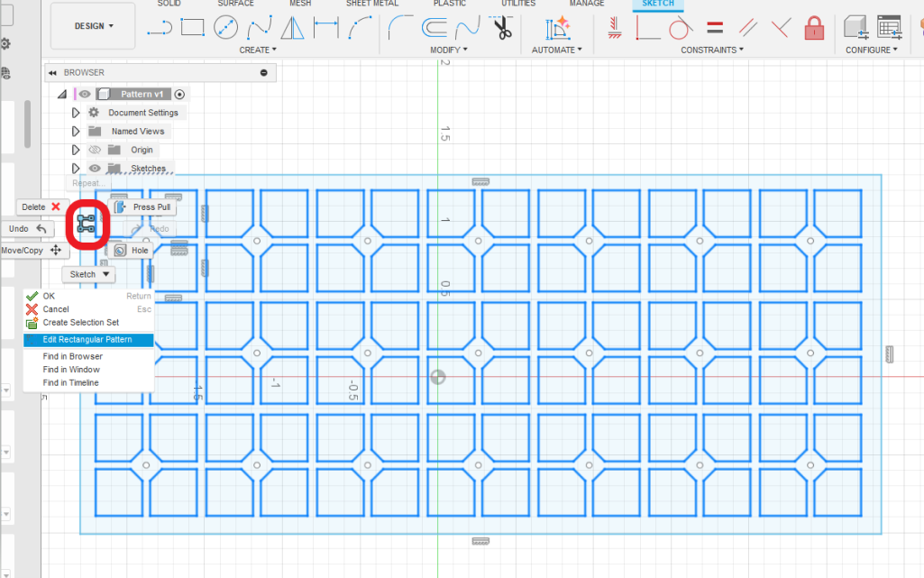
Task: Switch to the SHEET METAL tab
Action: coord(371,4)
